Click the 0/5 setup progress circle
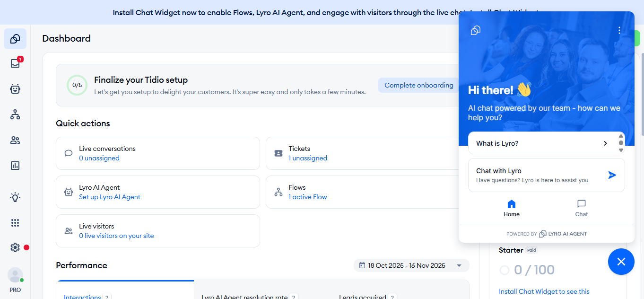Screen dimensions: 644x299 (77, 86)
